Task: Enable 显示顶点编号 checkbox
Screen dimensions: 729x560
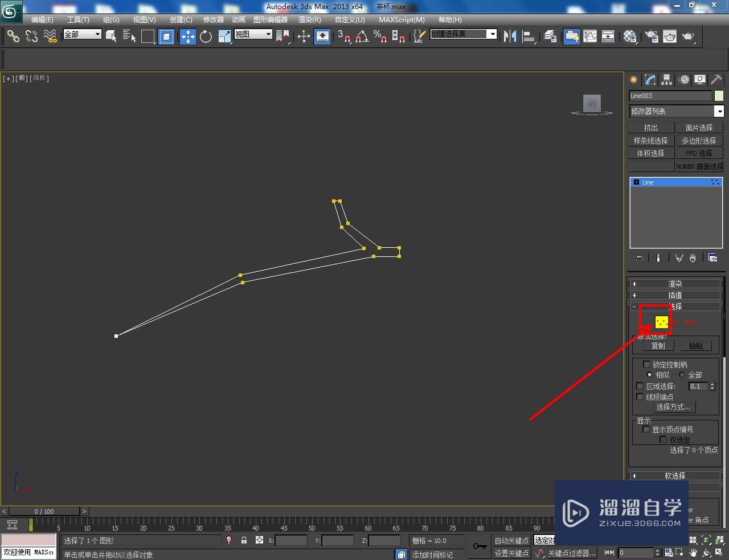Action: pyautogui.click(x=646, y=430)
